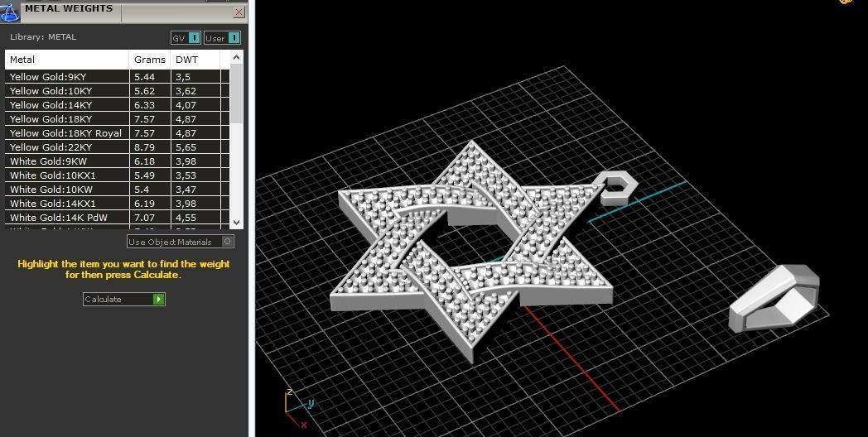
Task: Select Yellow Gold:18KY row
Action: coord(118,119)
